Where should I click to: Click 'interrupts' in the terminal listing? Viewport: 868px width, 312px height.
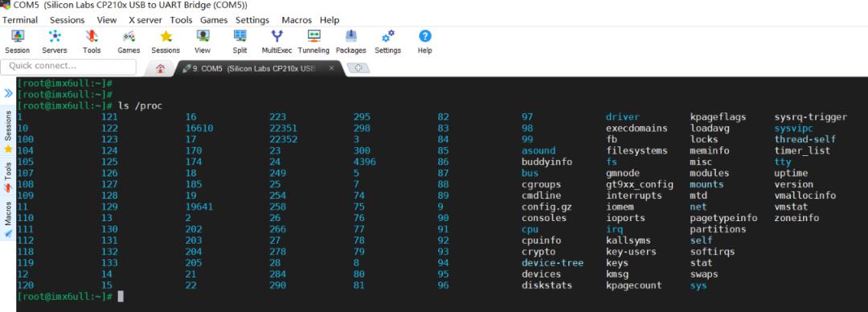point(634,195)
